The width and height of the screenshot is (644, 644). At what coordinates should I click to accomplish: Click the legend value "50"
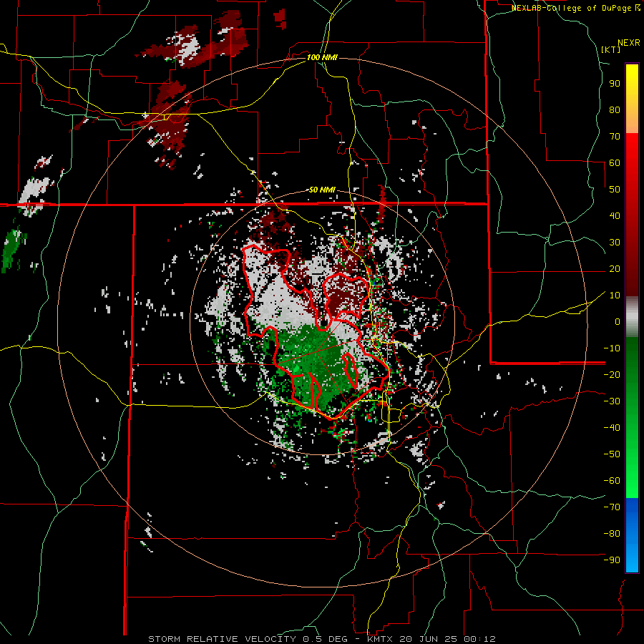click(x=615, y=190)
